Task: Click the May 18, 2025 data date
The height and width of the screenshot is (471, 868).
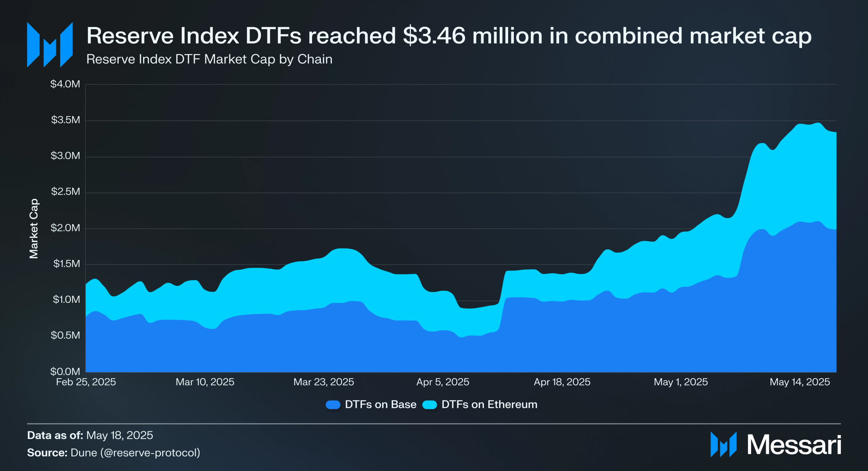Action: (x=120, y=435)
